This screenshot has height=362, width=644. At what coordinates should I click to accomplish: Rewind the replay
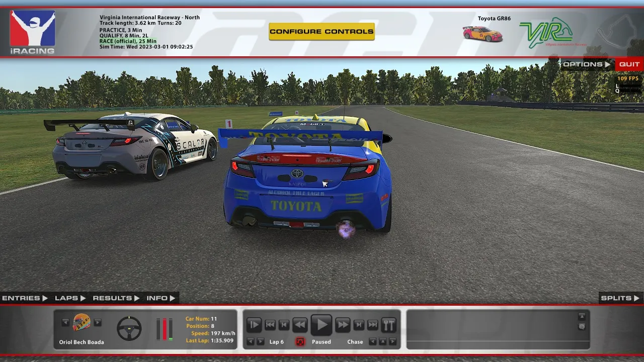(300, 325)
